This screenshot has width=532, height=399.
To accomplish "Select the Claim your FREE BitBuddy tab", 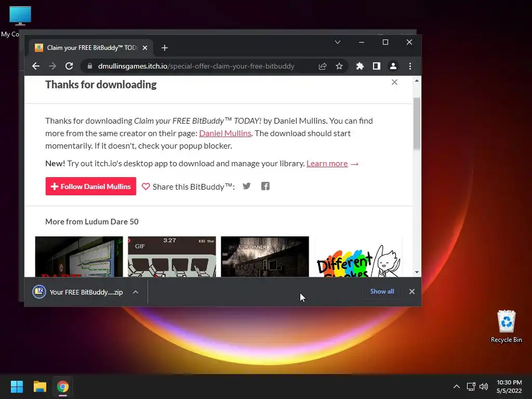I will tap(90, 48).
